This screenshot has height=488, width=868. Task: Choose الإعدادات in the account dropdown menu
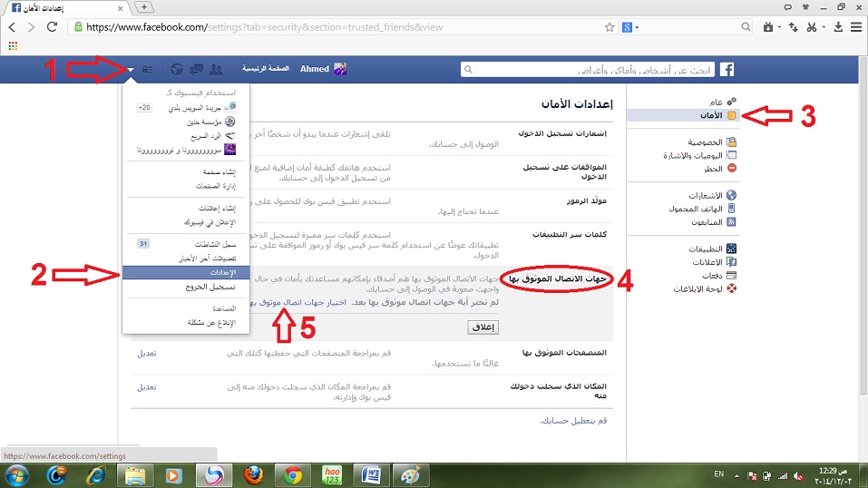click(186, 272)
